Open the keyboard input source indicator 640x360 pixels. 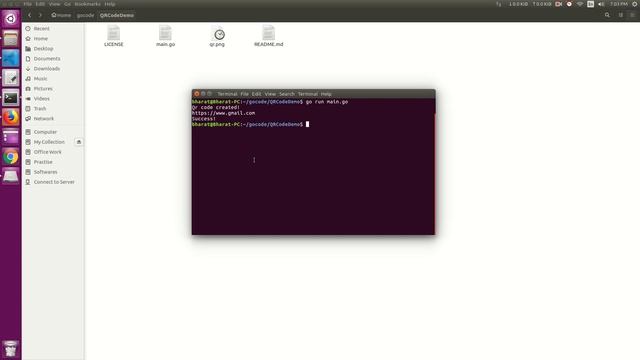[591, 4]
